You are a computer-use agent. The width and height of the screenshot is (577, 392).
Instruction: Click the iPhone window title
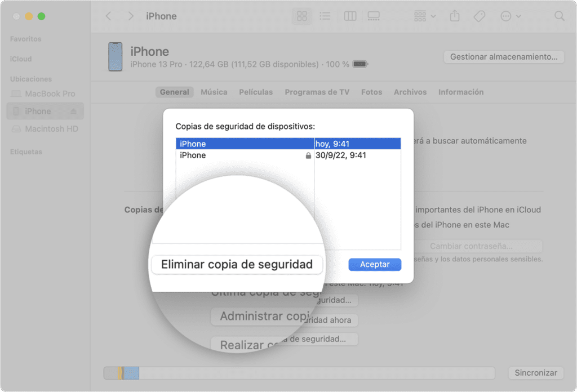point(161,16)
